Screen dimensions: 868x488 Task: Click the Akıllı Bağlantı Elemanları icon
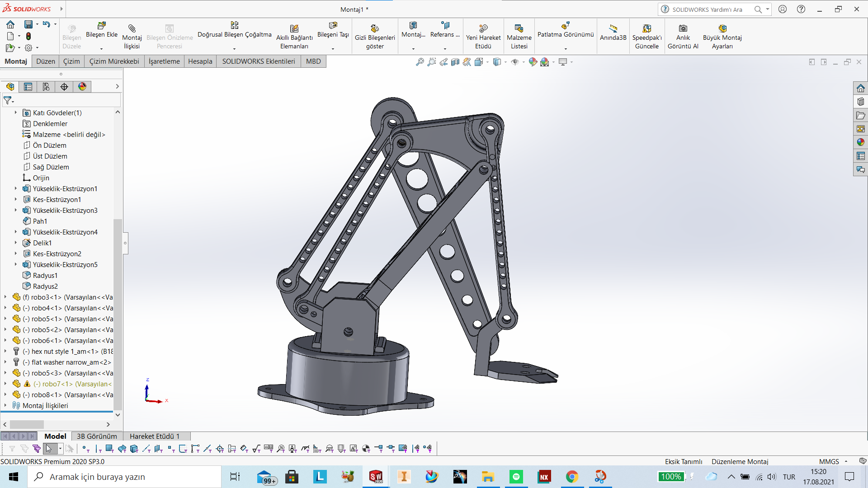[x=294, y=29]
